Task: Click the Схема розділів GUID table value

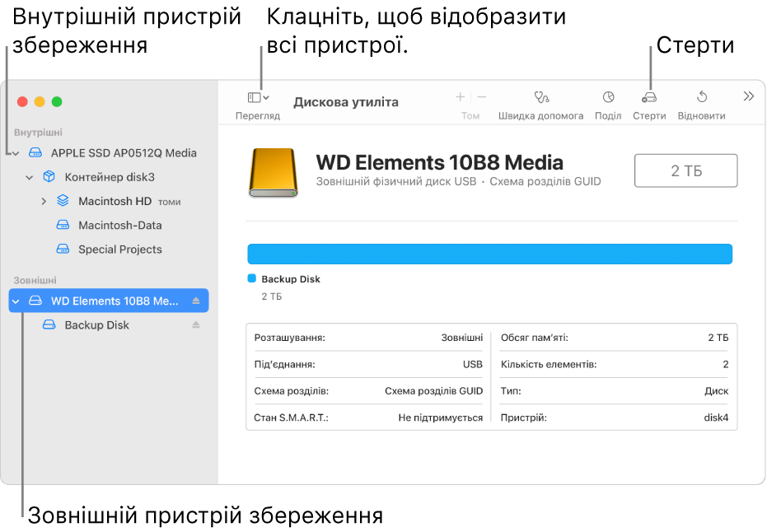Action: pyautogui.click(x=433, y=391)
